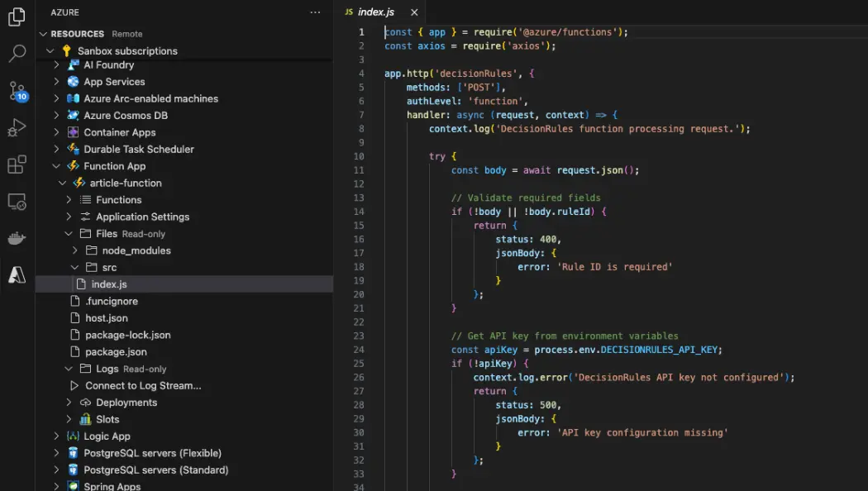Click the Application Settings sliders icon
The height and width of the screenshot is (491, 868).
point(85,217)
